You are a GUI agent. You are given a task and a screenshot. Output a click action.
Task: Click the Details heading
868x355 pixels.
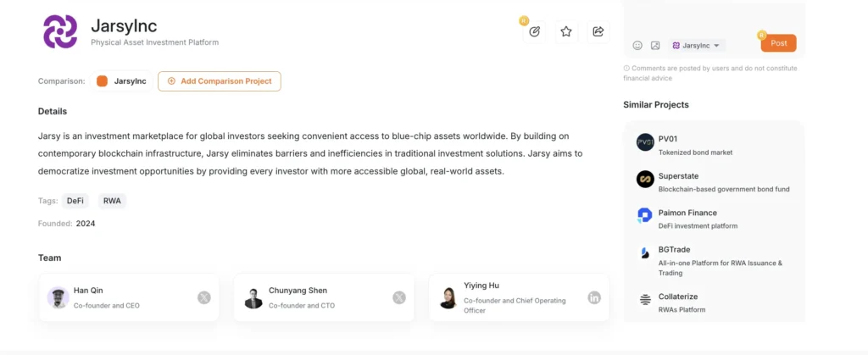(53, 111)
